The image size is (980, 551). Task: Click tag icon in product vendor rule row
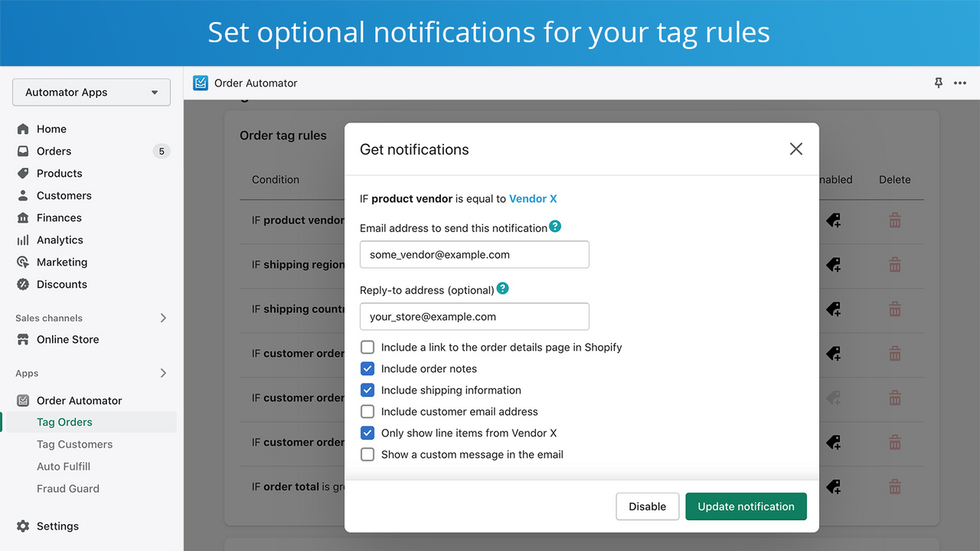pyautogui.click(x=834, y=220)
